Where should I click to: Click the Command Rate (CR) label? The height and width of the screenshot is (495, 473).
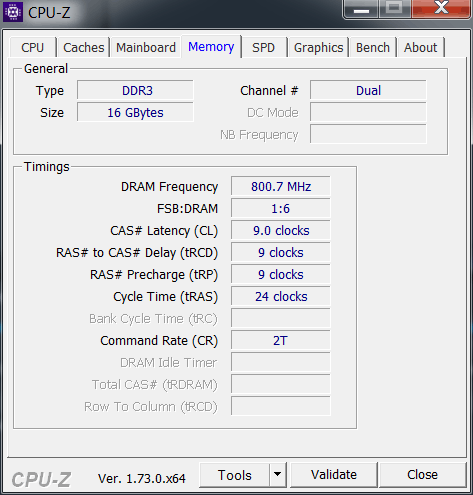(159, 341)
